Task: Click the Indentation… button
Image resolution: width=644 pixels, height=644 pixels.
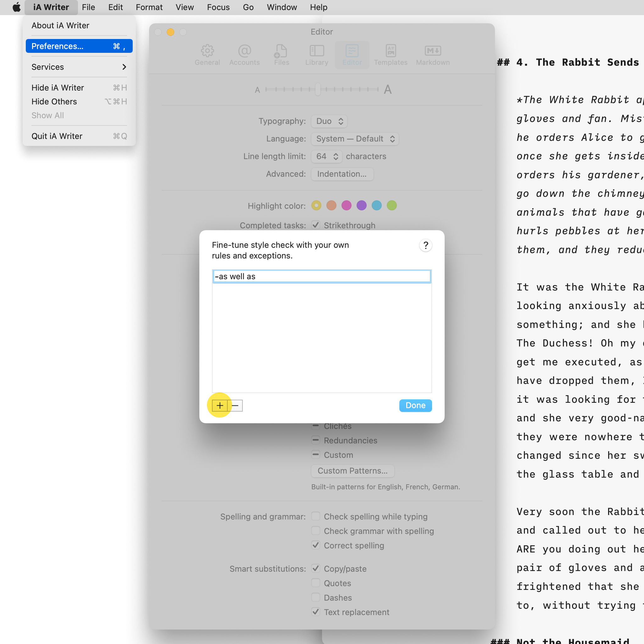Action: point(342,174)
